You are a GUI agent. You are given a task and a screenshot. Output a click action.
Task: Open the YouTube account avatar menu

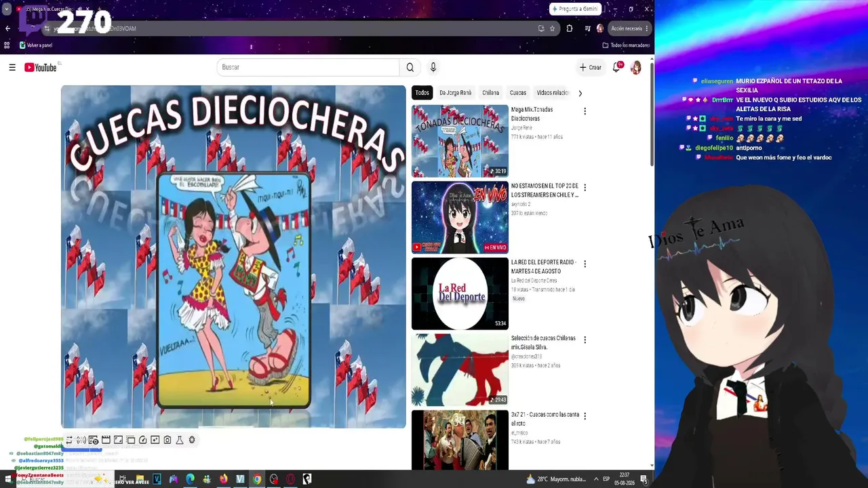635,68
